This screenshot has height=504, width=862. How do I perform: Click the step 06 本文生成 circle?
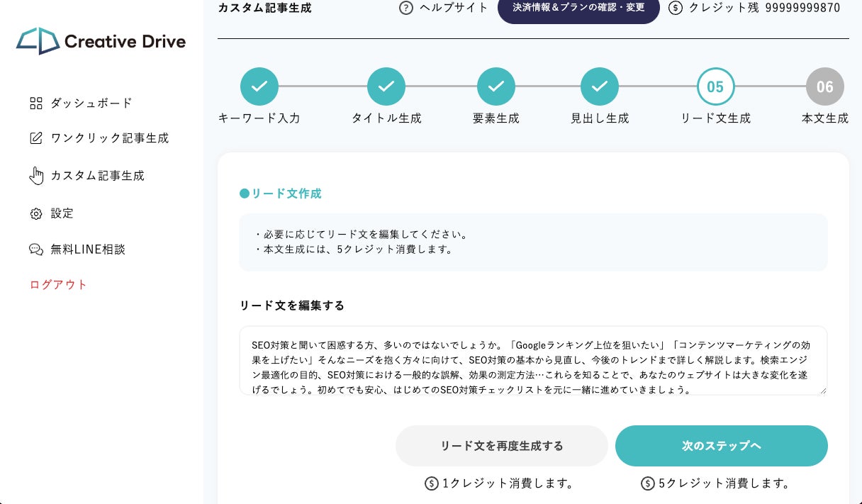[824, 86]
